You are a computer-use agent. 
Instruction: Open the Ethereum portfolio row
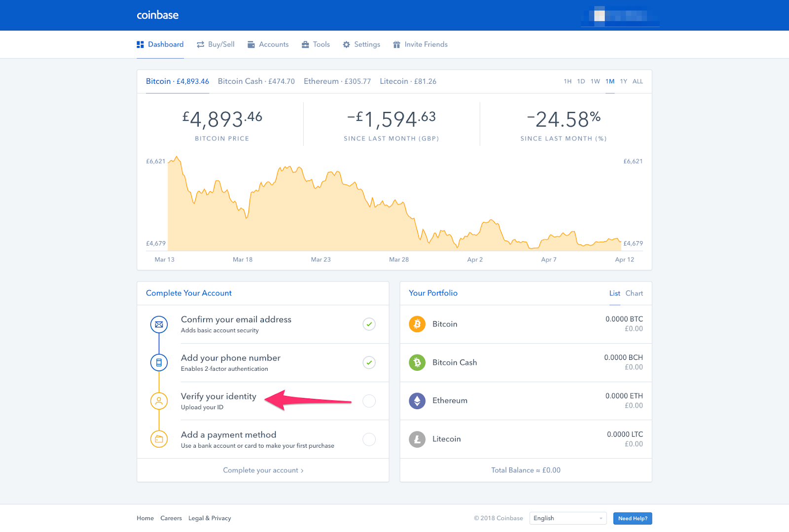tap(526, 400)
